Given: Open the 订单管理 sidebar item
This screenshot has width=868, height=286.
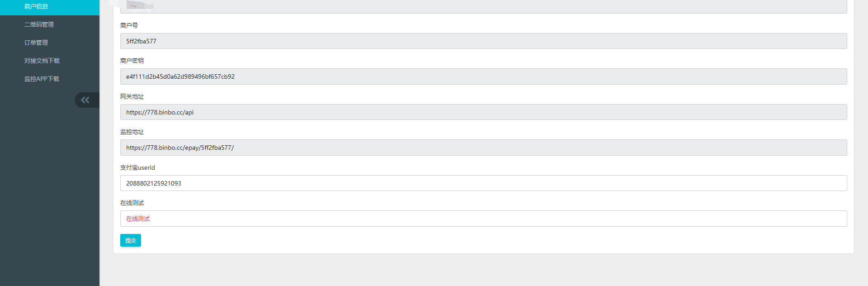Looking at the screenshot, I should click(x=36, y=43).
